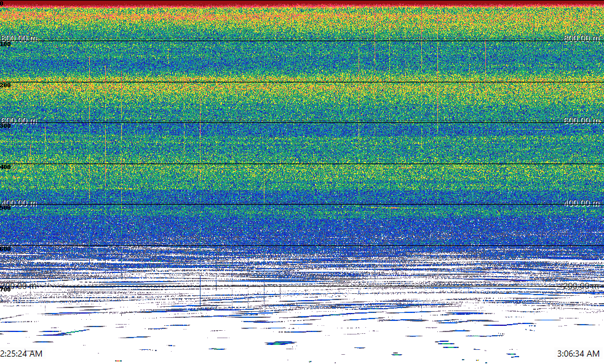Select the 800.00 m label on right edge

tap(582, 38)
